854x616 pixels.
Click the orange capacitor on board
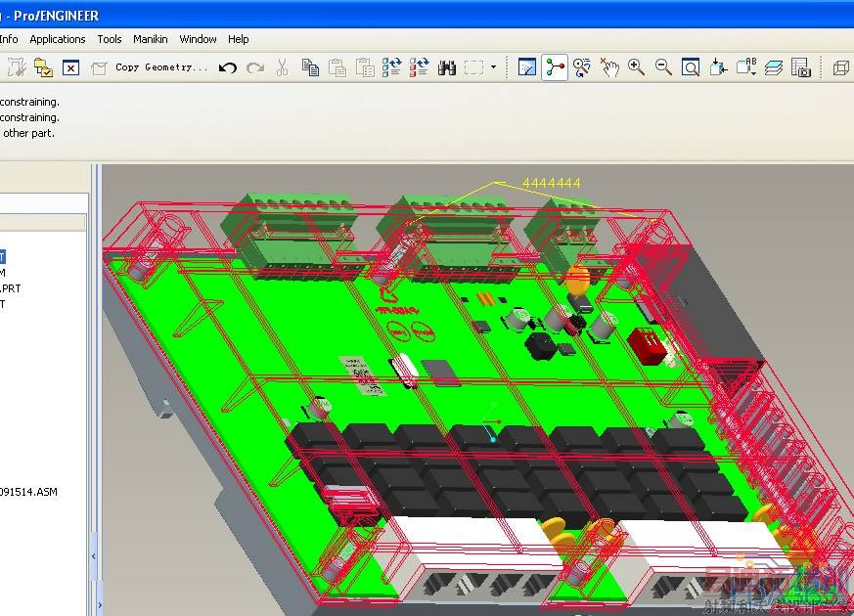point(577,279)
